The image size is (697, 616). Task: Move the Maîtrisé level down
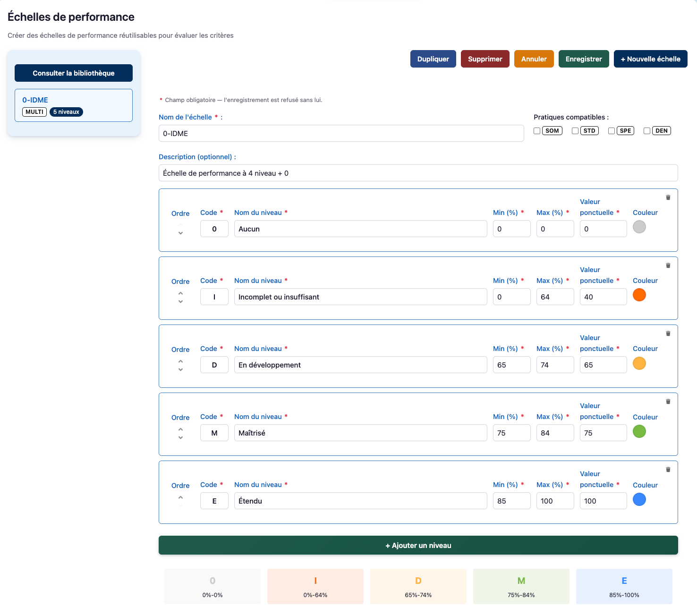(180, 437)
